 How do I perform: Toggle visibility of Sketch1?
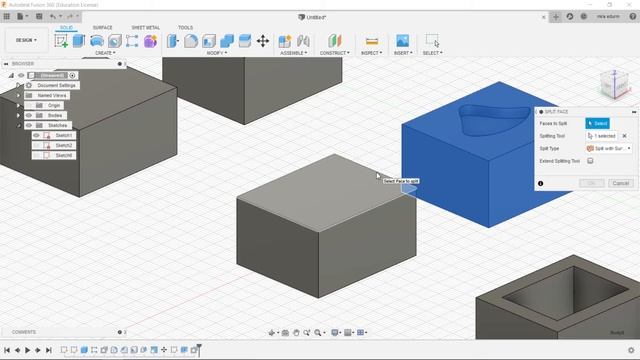point(37,135)
